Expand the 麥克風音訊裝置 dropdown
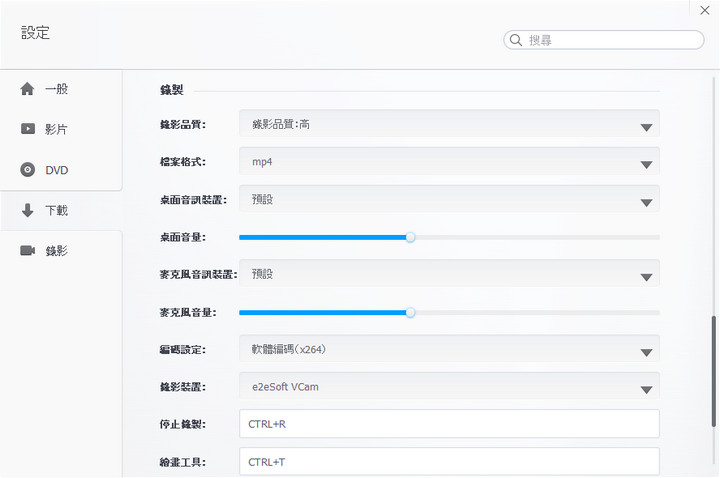Screen dimensions: 720x478 click(x=449, y=274)
